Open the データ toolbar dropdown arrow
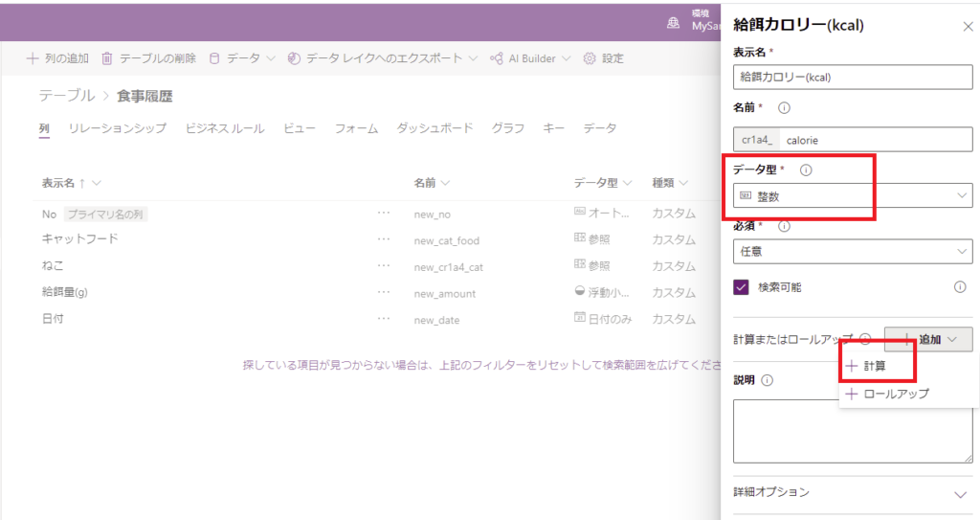This screenshot has height=520, width=980. tap(271, 58)
